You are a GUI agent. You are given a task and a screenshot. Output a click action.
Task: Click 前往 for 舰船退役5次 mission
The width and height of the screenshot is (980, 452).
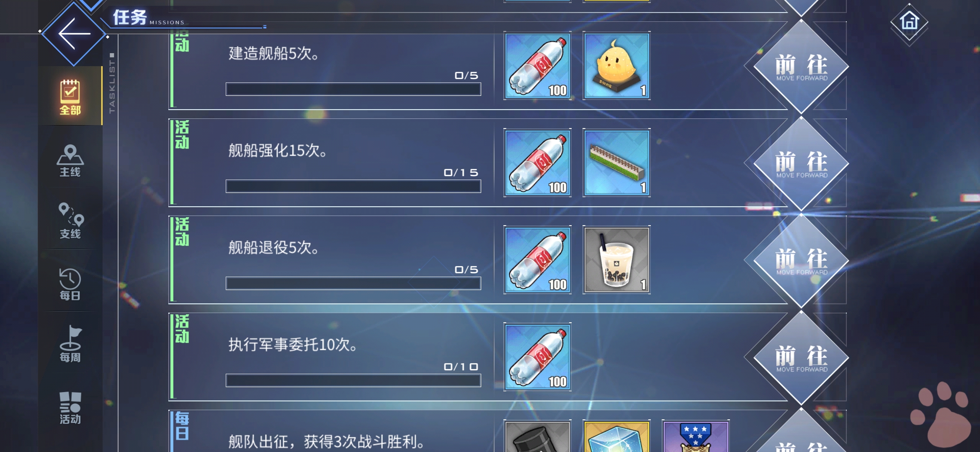pos(801,261)
